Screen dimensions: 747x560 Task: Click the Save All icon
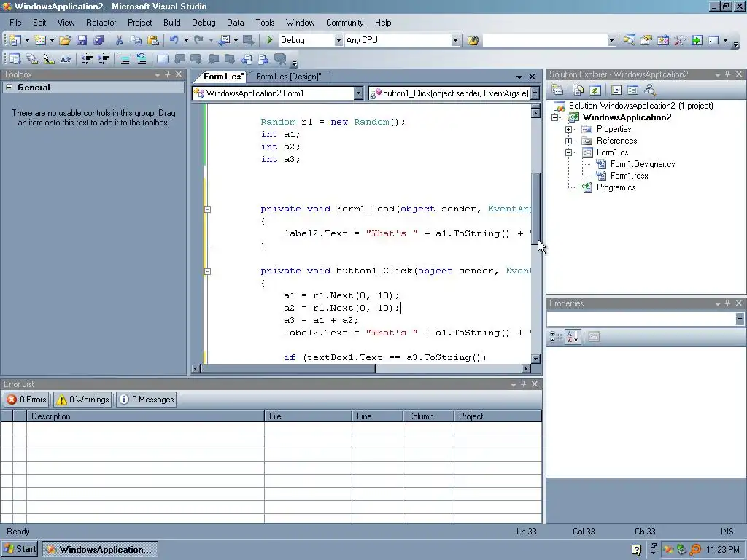(x=98, y=41)
